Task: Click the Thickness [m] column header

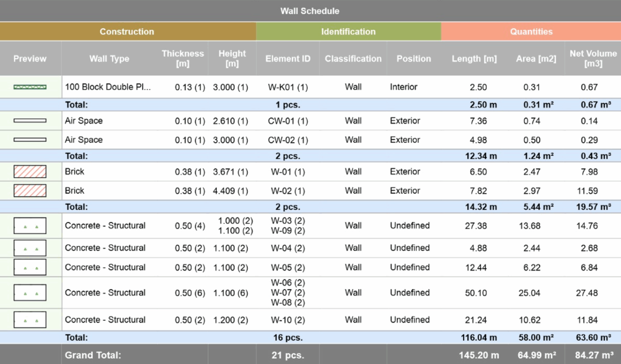Action: pyautogui.click(x=183, y=59)
